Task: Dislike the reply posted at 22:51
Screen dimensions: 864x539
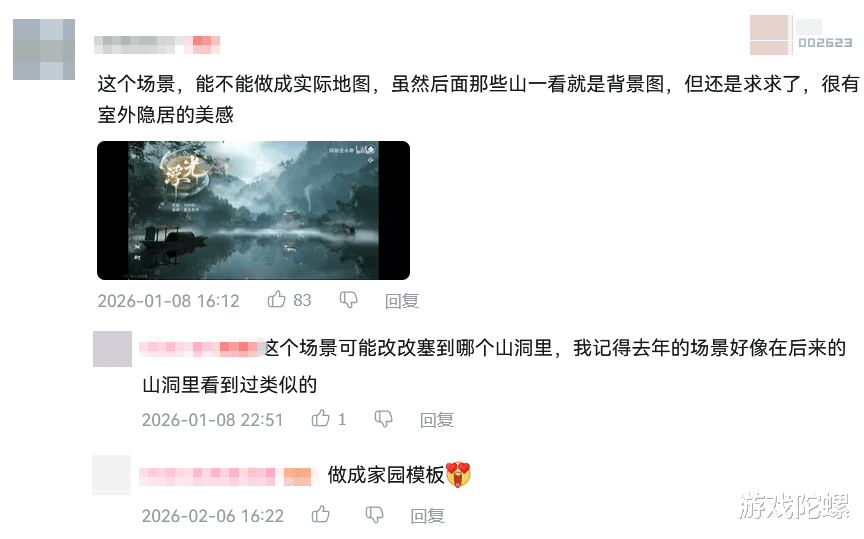Action: pyautogui.click(x=384, y=419)
